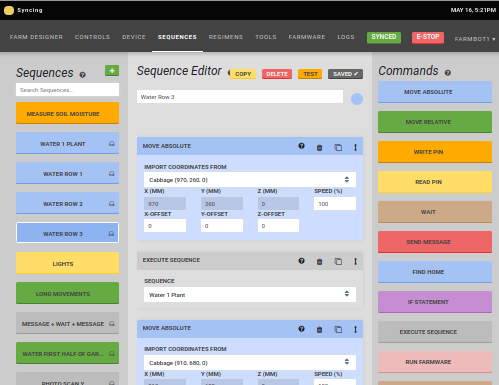Duplicate the Execute Sequence step

[338, 262]
